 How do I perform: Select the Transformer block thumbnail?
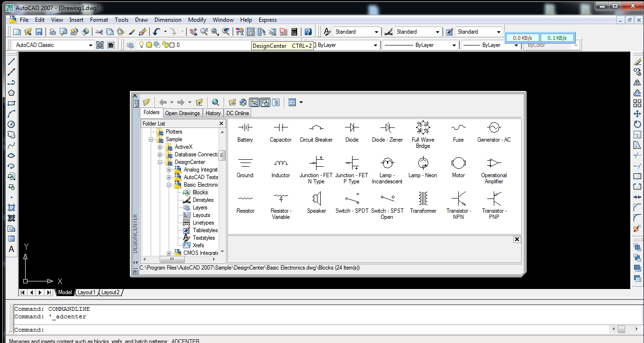(x=423, y=199)
